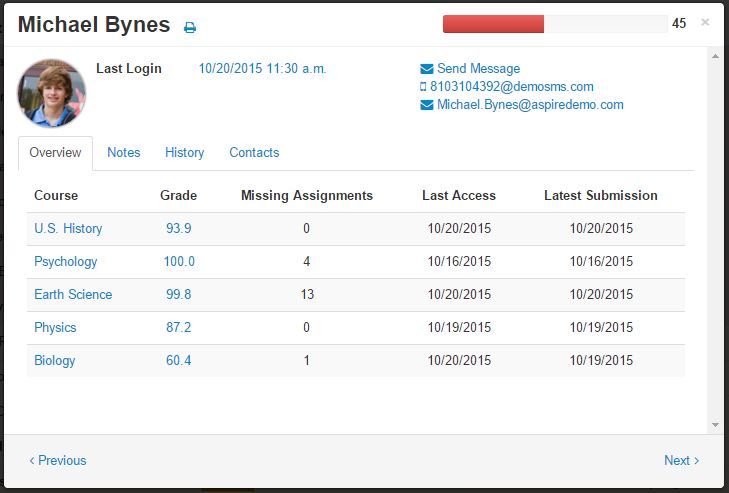Image resolution: width=729 pixels, height=493 pixels.
Task: Go to the Next student
Action: click(x=681, y=461)
